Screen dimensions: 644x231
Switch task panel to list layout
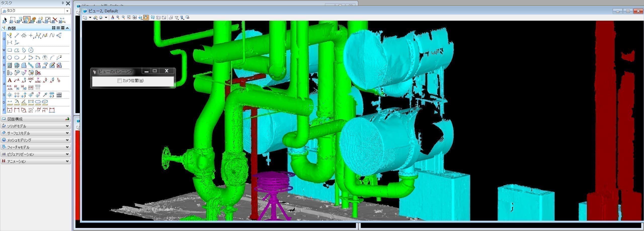click(58, 28)
